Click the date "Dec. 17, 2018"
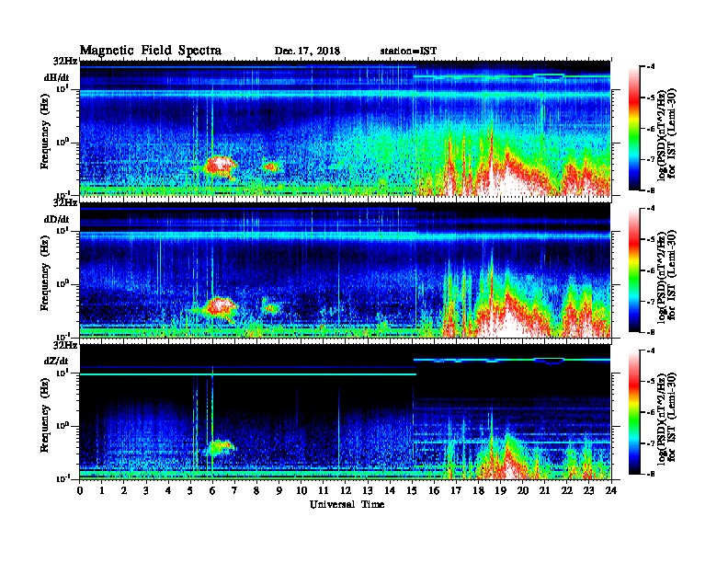This screenshot has width=728, height=563. [307, 52]
